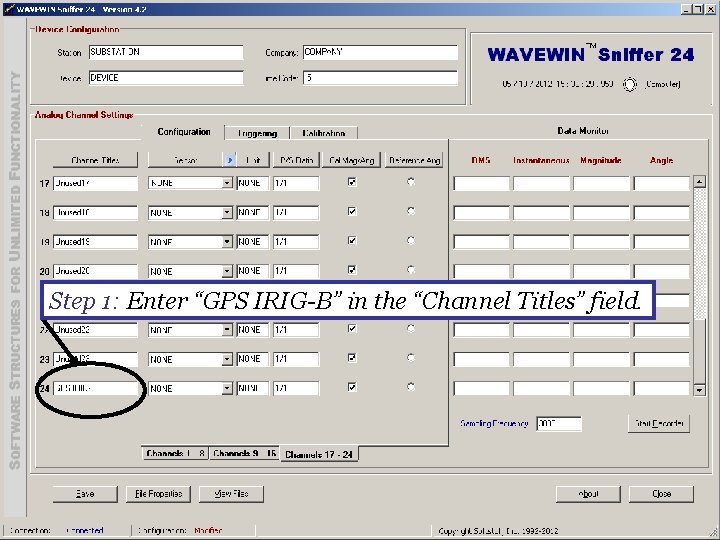The image size is (720, 540).
Task: Click channel 20 title field Unused20
Action: coord(96,271)
